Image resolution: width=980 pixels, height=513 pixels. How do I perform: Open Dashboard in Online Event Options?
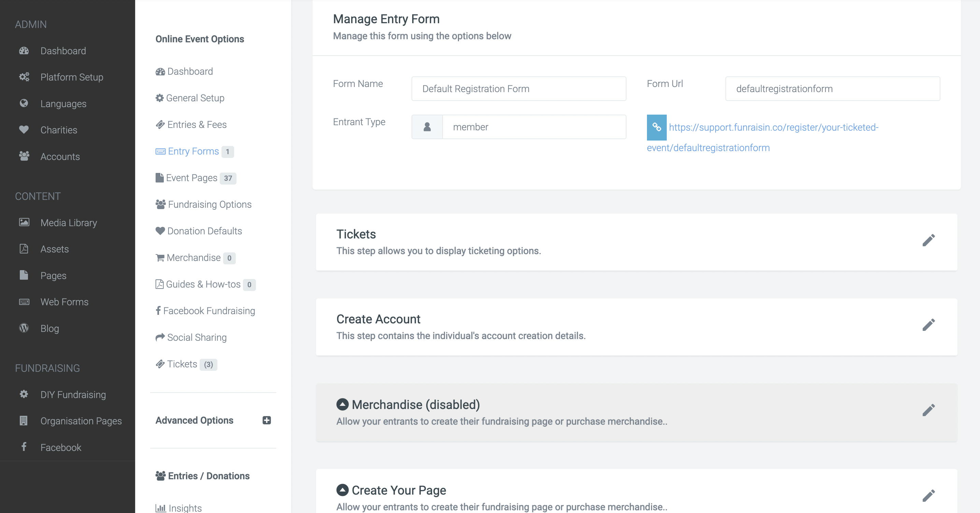184,72
